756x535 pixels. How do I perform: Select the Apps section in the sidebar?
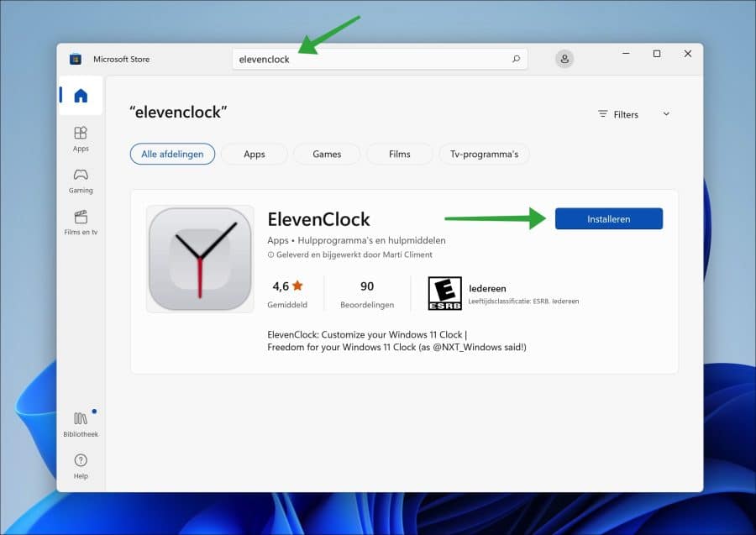pos(80,137)
